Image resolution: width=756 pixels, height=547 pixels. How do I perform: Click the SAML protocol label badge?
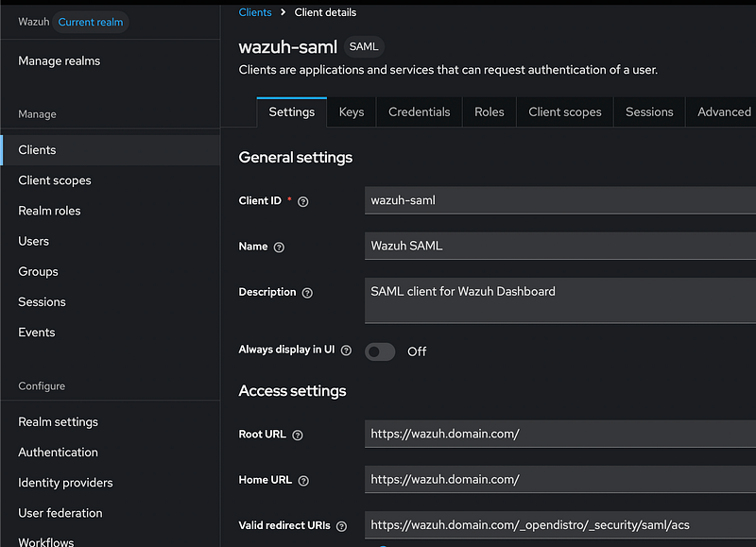(x=364, y=46)
